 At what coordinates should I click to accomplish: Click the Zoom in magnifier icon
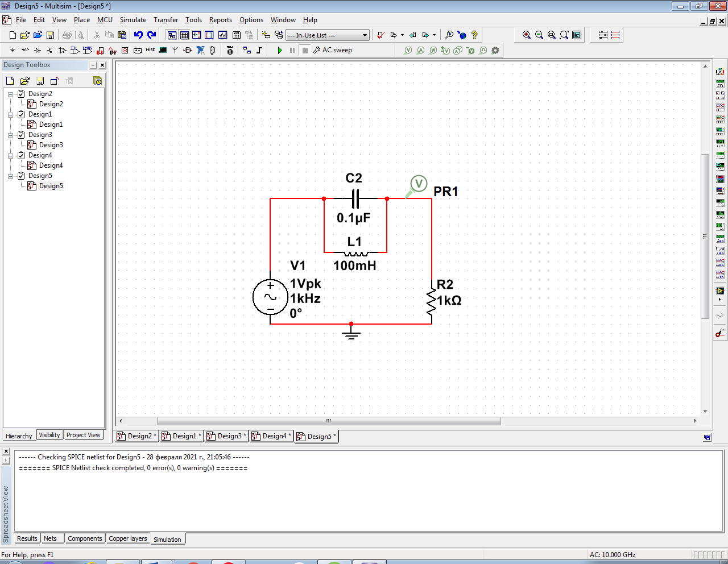(527, 35)
